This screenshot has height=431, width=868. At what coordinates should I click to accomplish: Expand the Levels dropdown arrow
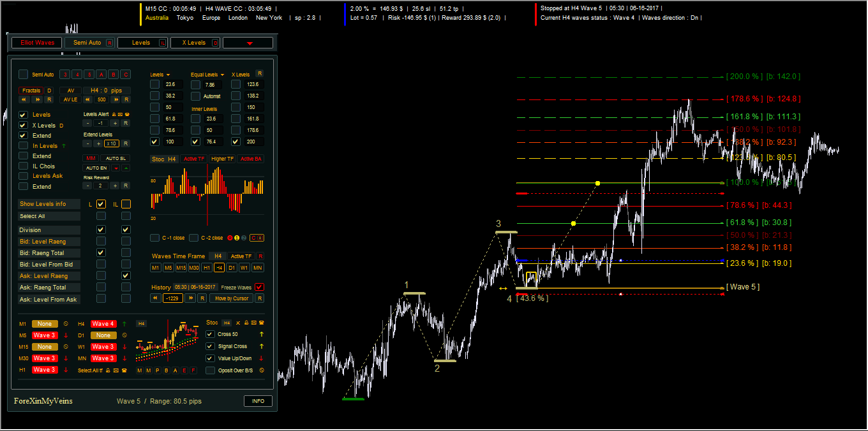[168, 75]
